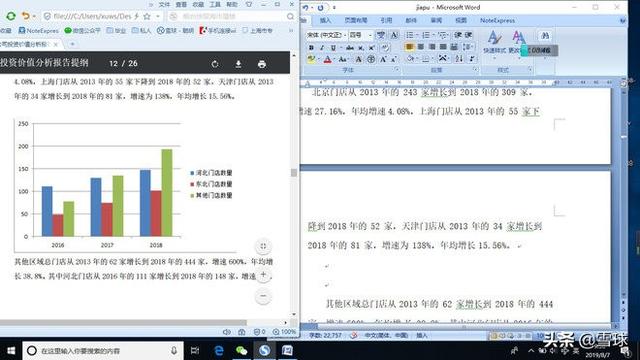Download the PDF document
This screenshot has height=360, width=640.
point(238,64)
